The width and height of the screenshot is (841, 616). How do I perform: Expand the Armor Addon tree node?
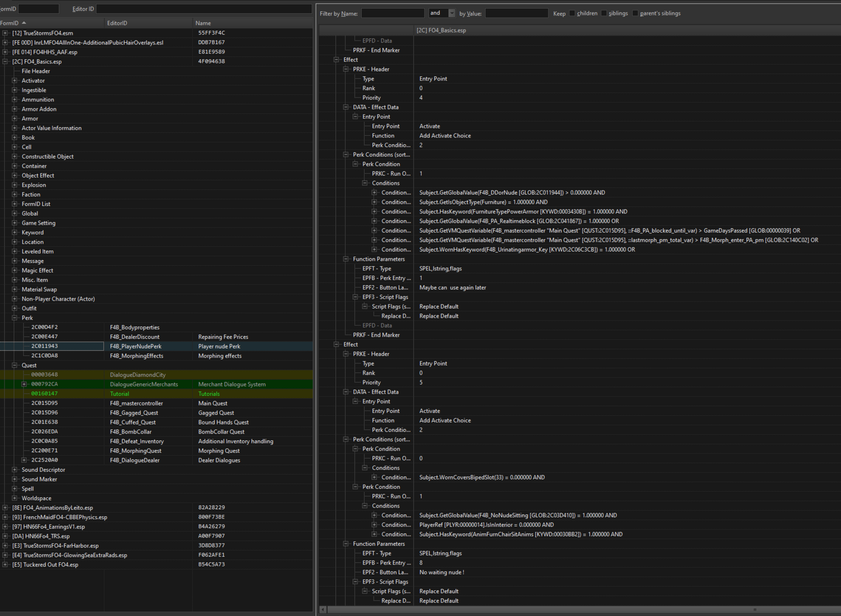coord(14,109)
